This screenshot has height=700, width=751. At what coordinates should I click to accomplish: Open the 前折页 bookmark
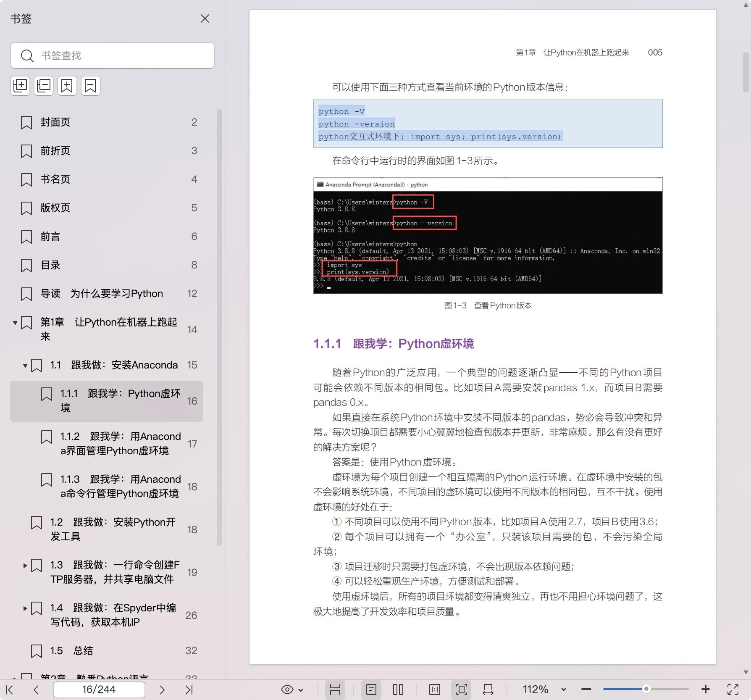click(x=107, y=151)
